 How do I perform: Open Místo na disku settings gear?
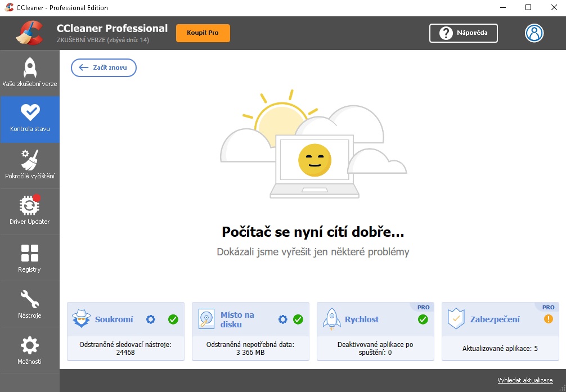point(282,319)
